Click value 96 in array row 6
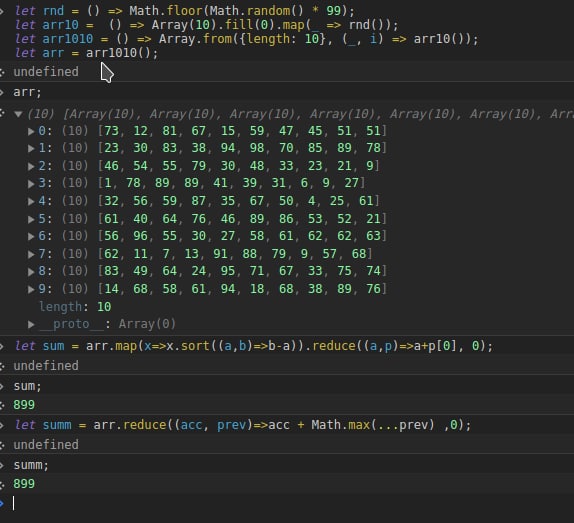The height and width of the screenshot is (523, 574). pos(140,236)
